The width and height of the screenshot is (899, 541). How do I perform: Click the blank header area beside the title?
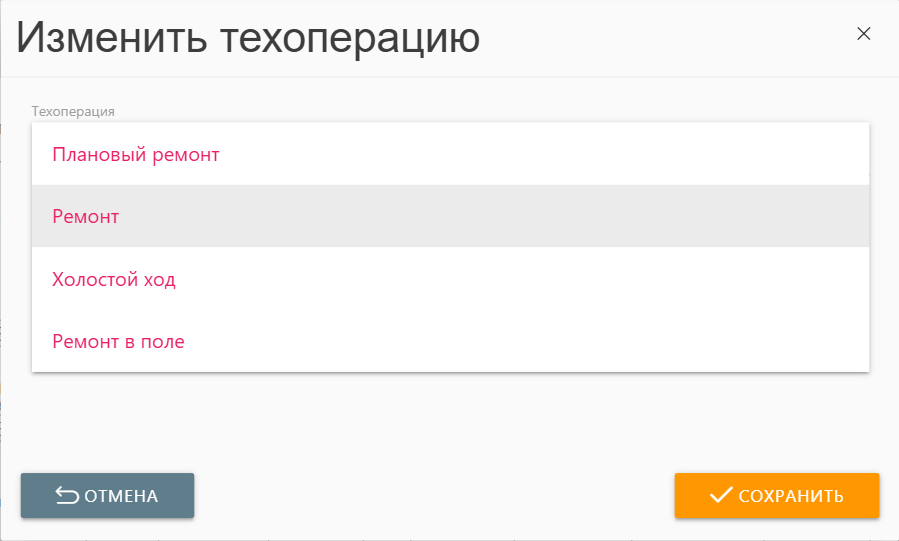[660, 38]
